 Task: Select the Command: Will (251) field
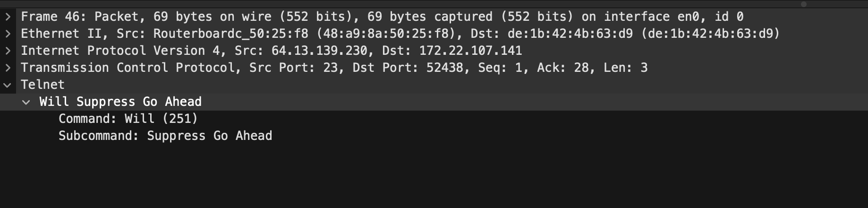[128, 119]
